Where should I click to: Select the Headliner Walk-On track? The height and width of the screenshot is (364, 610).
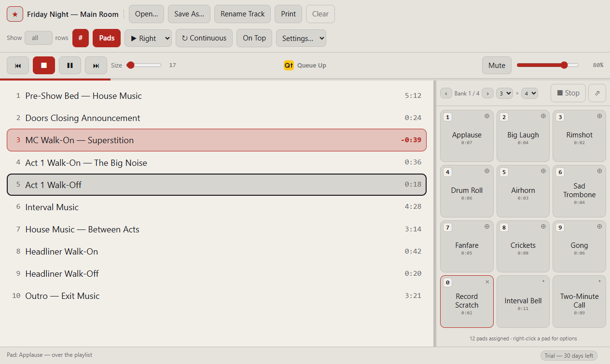click(217, 251)
